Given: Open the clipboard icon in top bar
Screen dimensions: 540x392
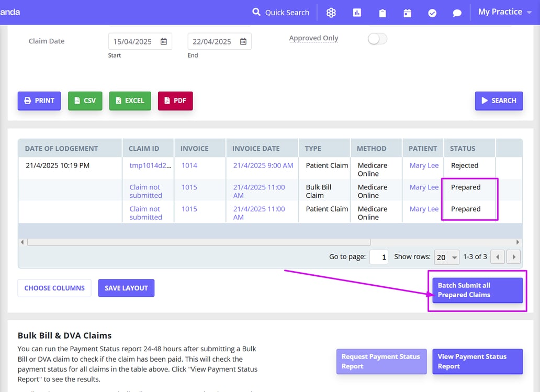Looking at the screenshot, I should coord(383,13).
